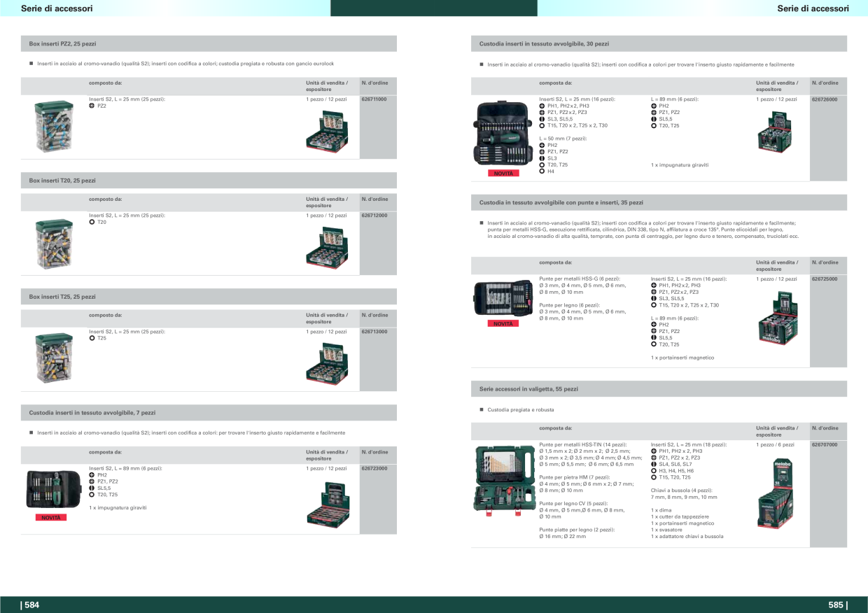Click order number 626713000

pos(374,332)
